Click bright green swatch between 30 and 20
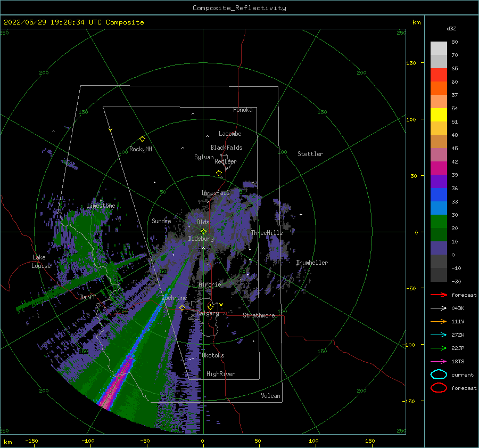This screenshot has width=479, height=448. [439, 222]
